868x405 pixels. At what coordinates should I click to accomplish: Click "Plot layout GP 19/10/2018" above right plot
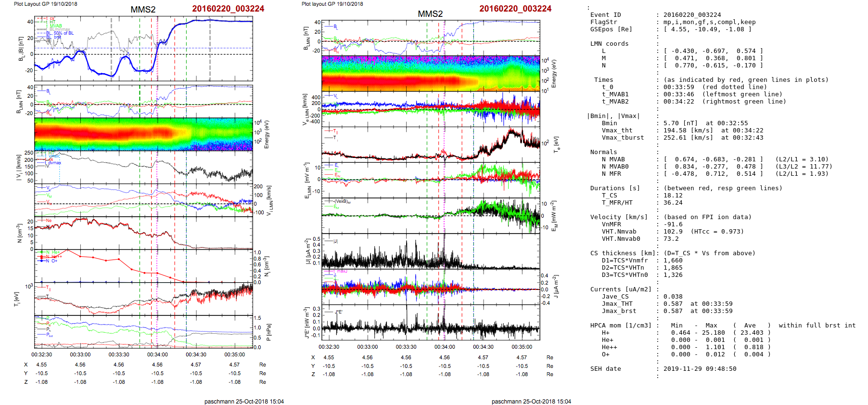coord(332,4)
